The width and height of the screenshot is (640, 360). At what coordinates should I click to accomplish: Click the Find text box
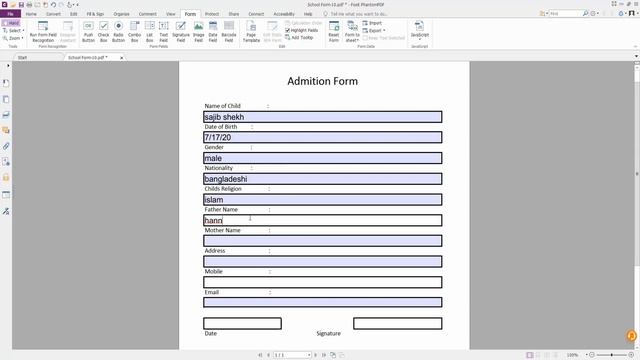(565, 13)
